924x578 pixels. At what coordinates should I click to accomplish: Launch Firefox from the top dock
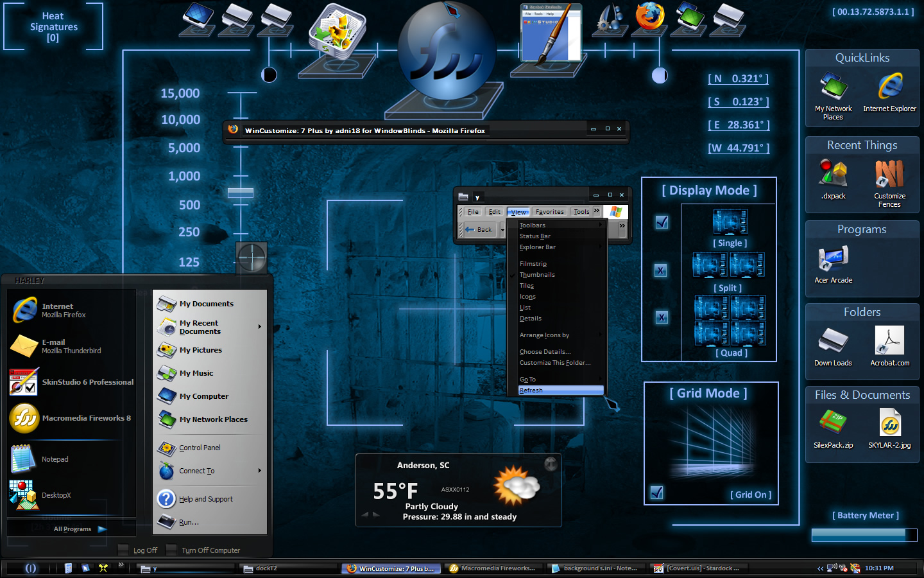tap(649, 17)
